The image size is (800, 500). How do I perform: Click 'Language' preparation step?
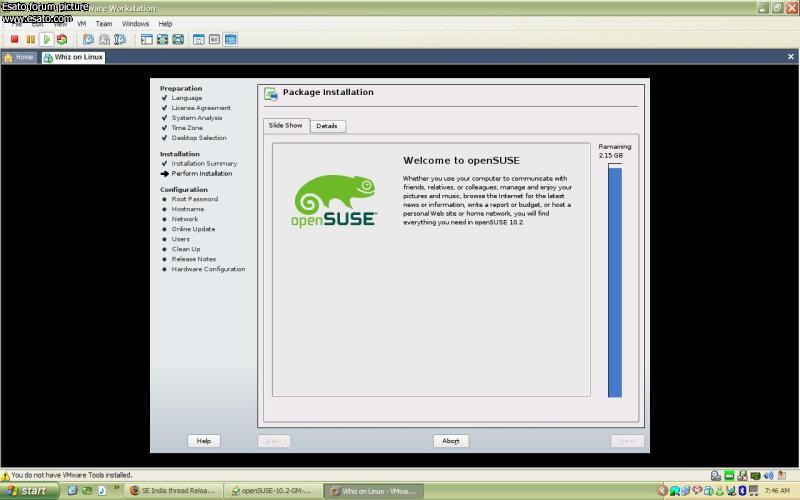click(x=187, y=97)
